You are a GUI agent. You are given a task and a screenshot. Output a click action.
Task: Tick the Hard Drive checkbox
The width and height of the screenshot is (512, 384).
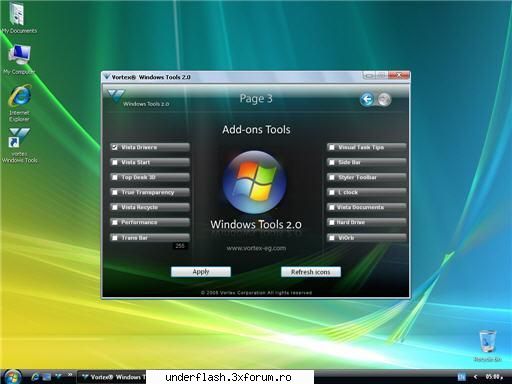pyautogui.click(x=332, y=222)
